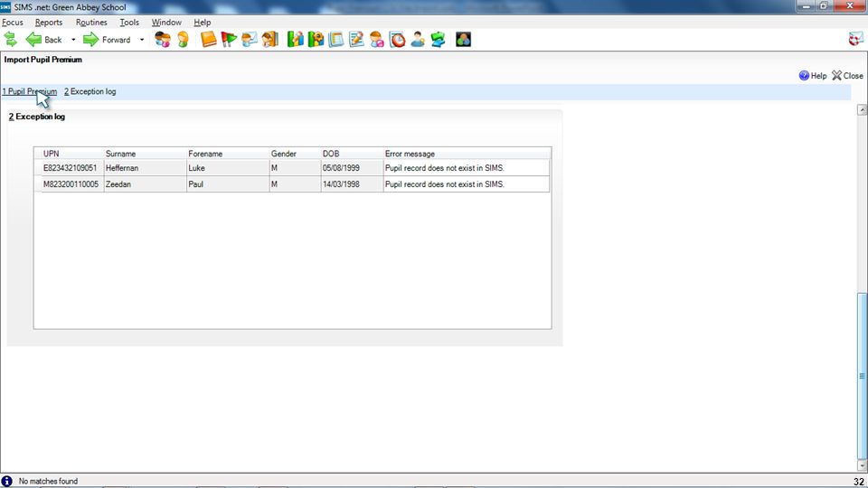Open the Focus menu

pos(13,22)
